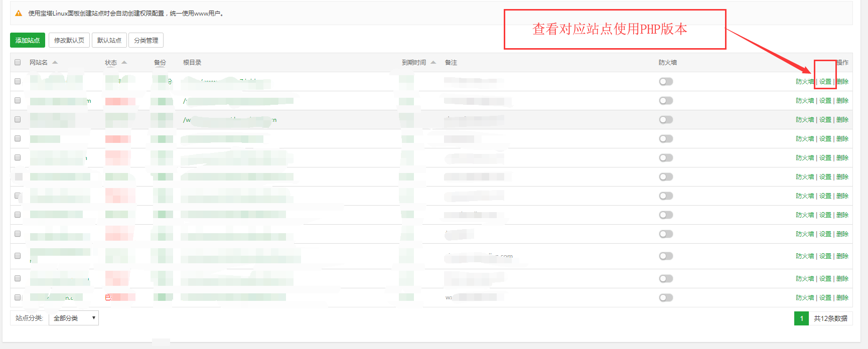Toggle the firewall switch in the first row
868x349 pixels.
pos(666,82)
